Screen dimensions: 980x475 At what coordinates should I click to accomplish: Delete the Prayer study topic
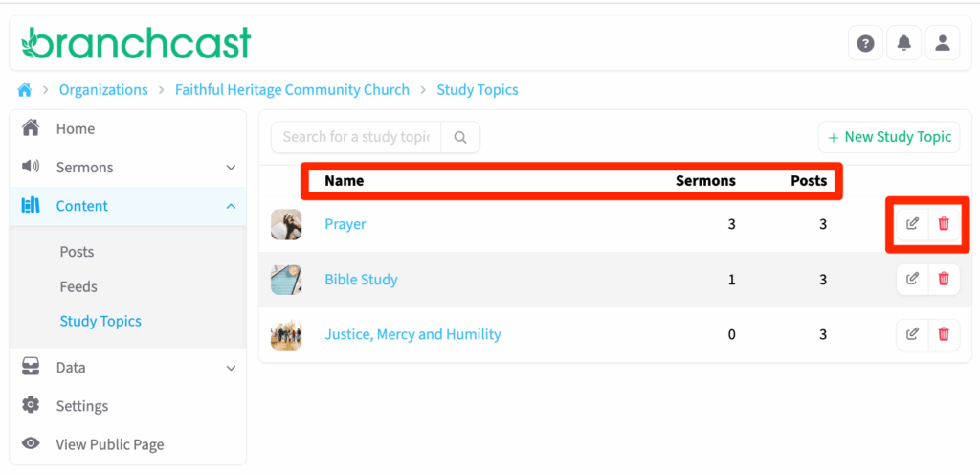944,224
